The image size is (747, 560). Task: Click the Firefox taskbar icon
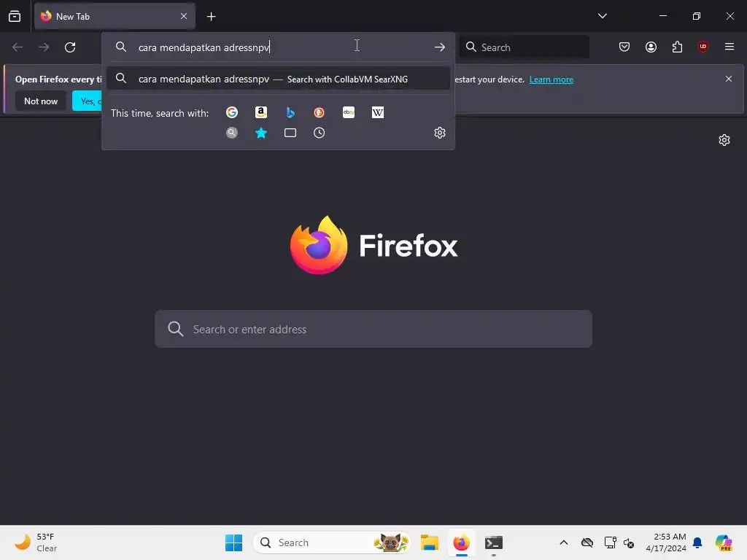pyautogui.click(x=461, y=542)
